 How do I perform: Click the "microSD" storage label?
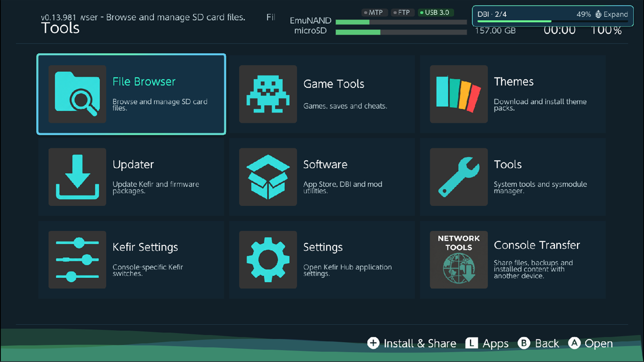[x=310, y=31]
